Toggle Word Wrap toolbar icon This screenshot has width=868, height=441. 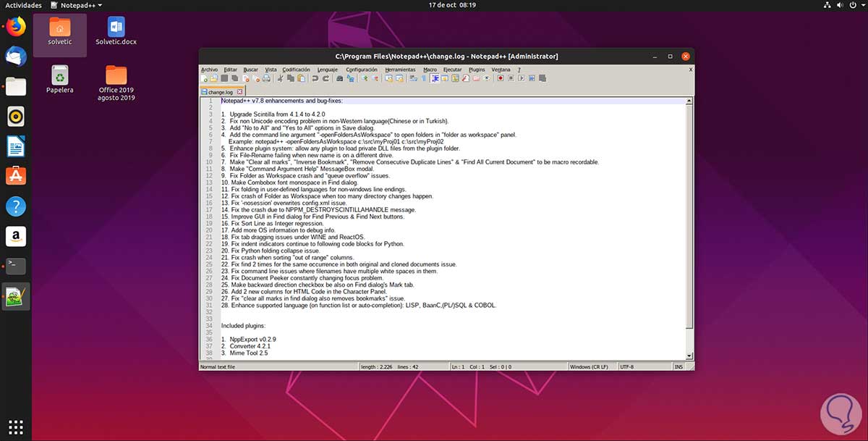click(x=414, y=78)
